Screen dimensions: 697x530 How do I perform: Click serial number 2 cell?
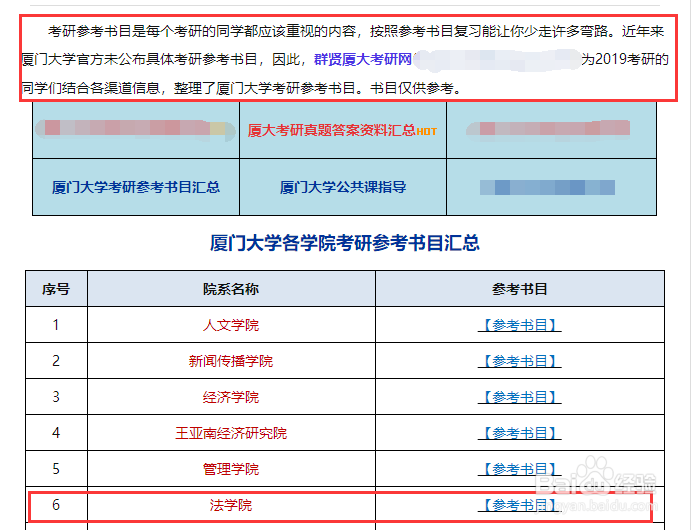56,361
